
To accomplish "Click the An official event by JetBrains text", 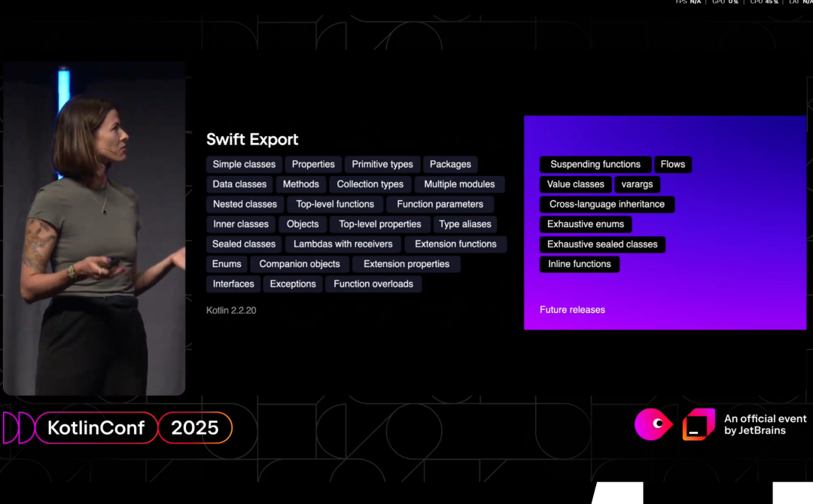I will pos(766,425).
